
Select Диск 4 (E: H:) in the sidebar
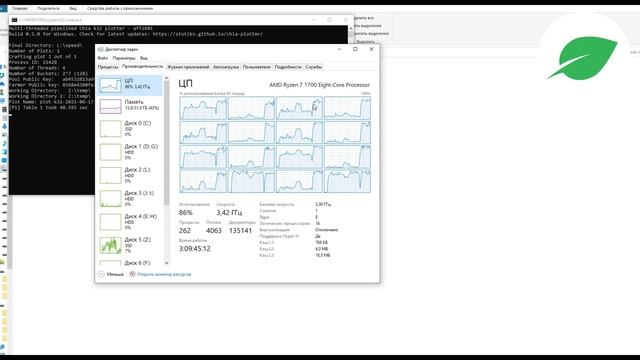[x=129, y=222]
